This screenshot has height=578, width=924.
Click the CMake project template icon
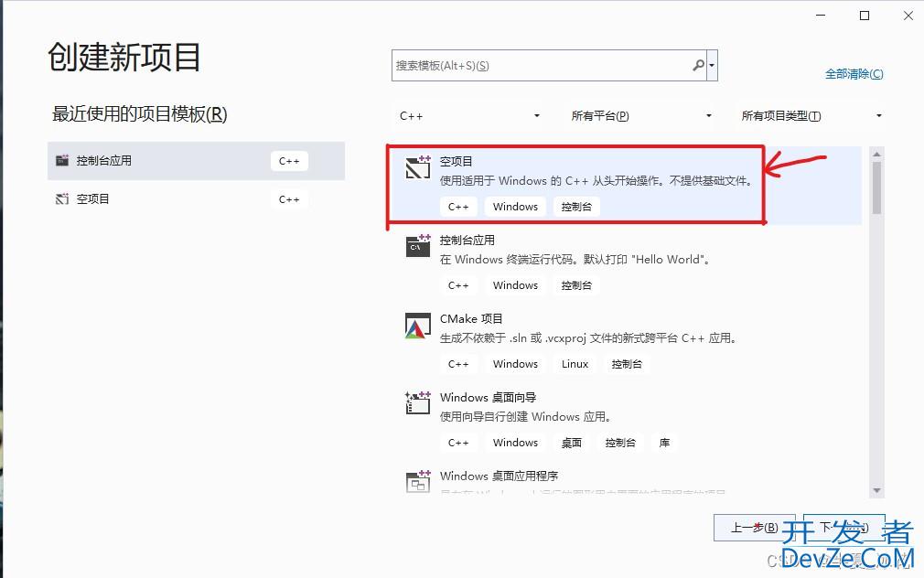418,326
